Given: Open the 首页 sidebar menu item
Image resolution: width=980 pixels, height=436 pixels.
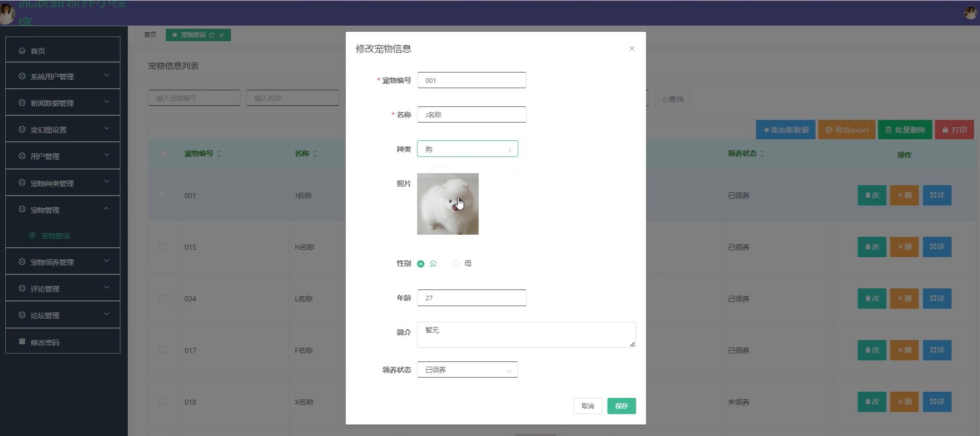Looking at the screenshot, I should (x=63, y=51).
